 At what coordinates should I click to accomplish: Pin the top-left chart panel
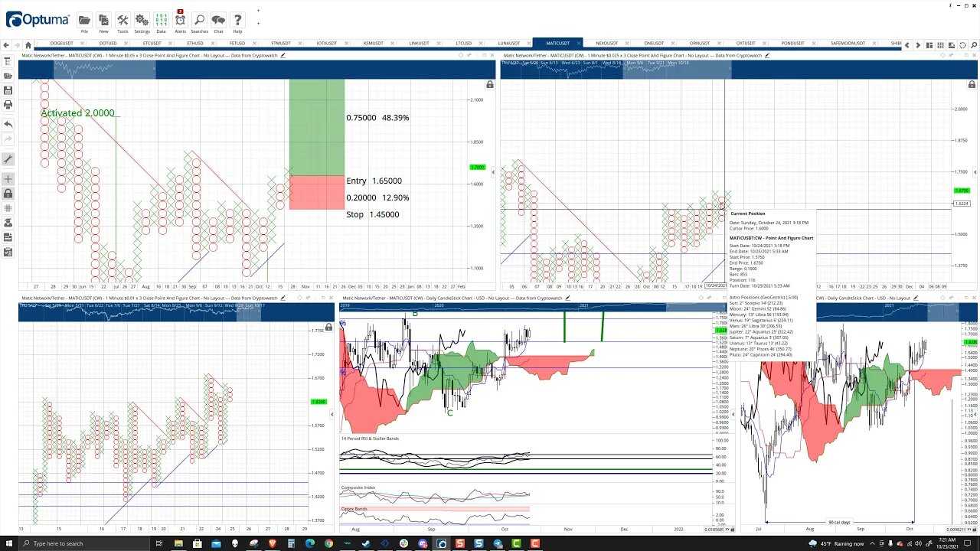[x=469, y=55]
